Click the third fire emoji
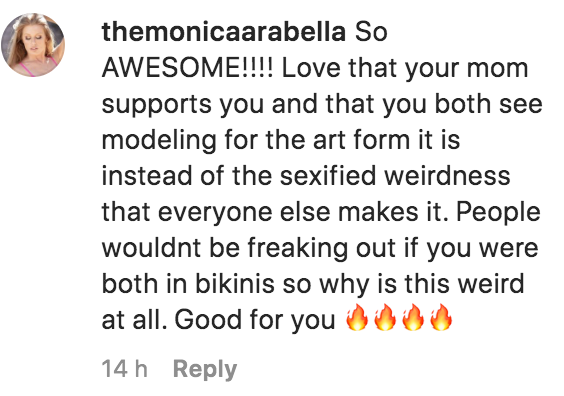This screenshot has height=396, width=564. click(x=413, y=317)
